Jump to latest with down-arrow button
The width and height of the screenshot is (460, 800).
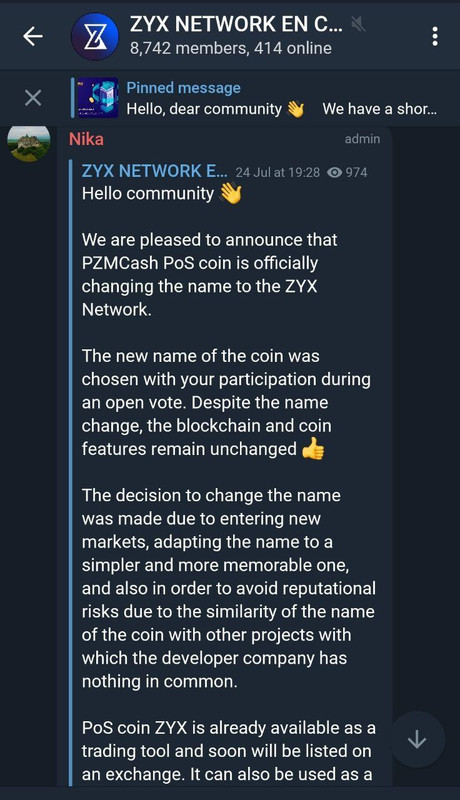417,739
